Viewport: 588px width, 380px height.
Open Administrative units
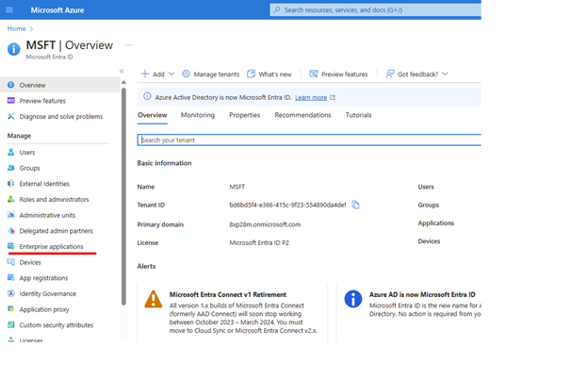(x=47, y=215)
